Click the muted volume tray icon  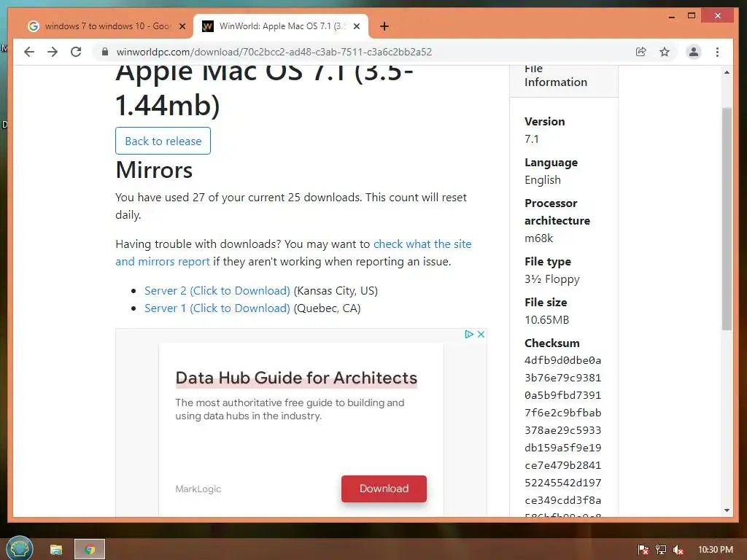coord(678,550)
